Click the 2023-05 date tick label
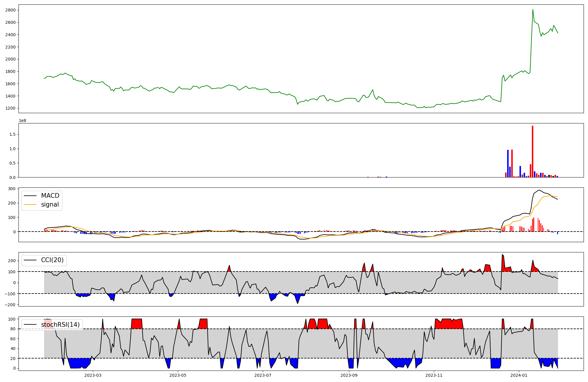This screenshot has height=382, width=588. click(178, 375)
